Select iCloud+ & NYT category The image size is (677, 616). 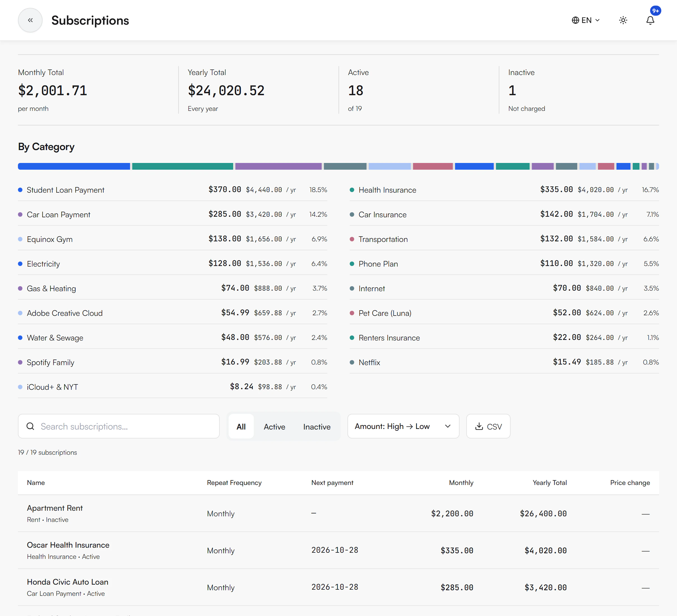173,387
